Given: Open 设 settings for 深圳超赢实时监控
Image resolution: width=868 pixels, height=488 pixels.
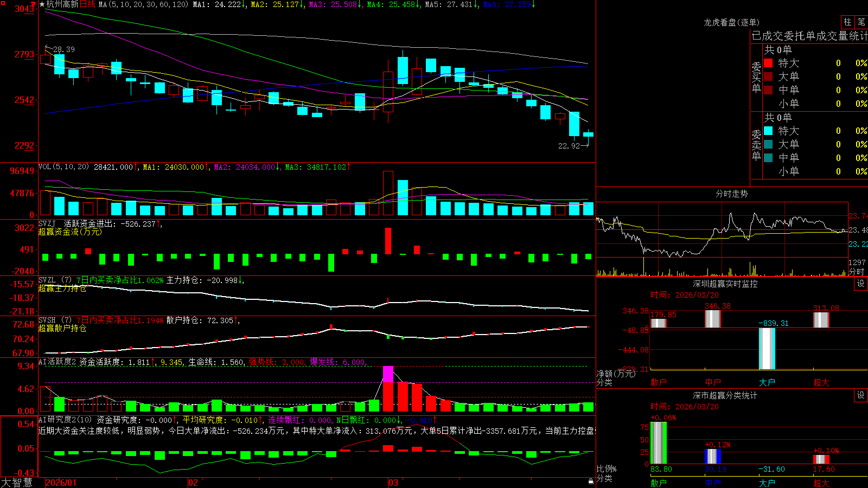Looking at the screenshot, I should pyautogui.click(x=861, y=284).
